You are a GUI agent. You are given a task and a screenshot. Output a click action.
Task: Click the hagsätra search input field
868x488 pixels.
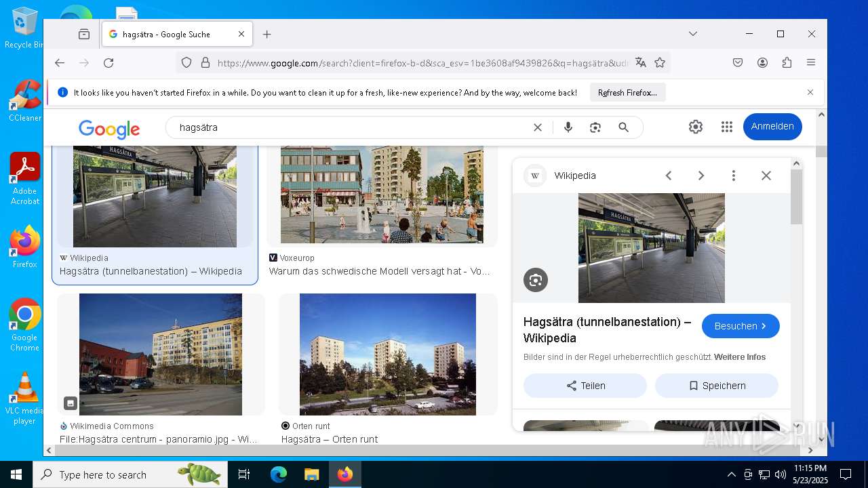click(351, 127)
